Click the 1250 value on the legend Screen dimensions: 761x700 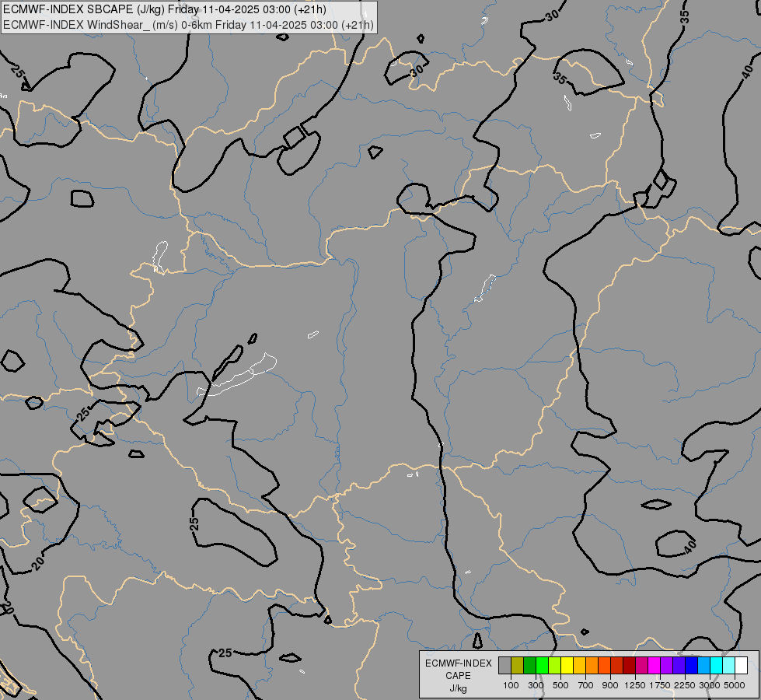[635, 685]
